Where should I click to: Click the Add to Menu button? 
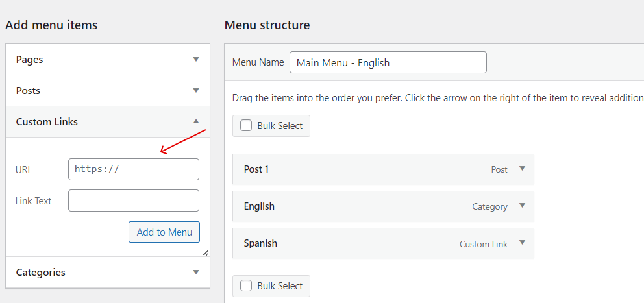pyautogui.click(x=164, y=232)
